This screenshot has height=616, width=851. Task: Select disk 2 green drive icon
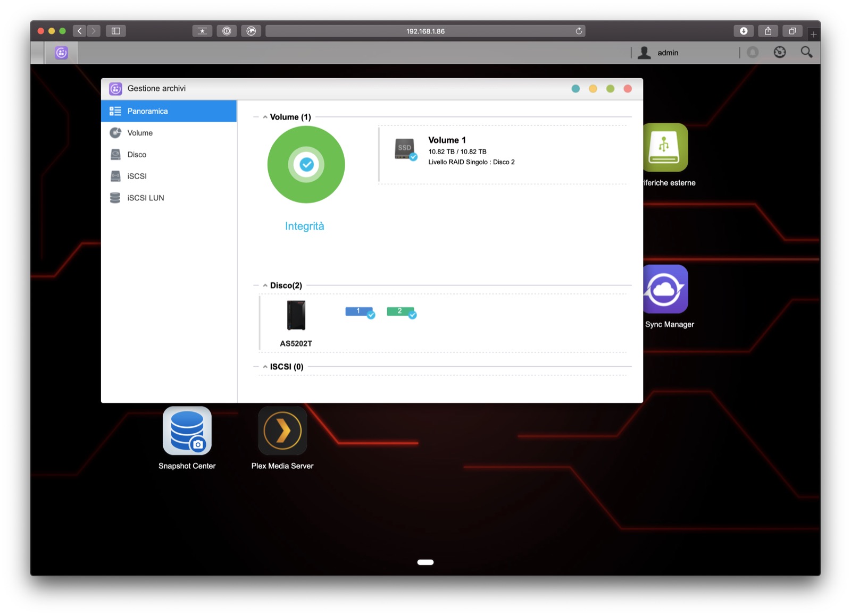402,312
